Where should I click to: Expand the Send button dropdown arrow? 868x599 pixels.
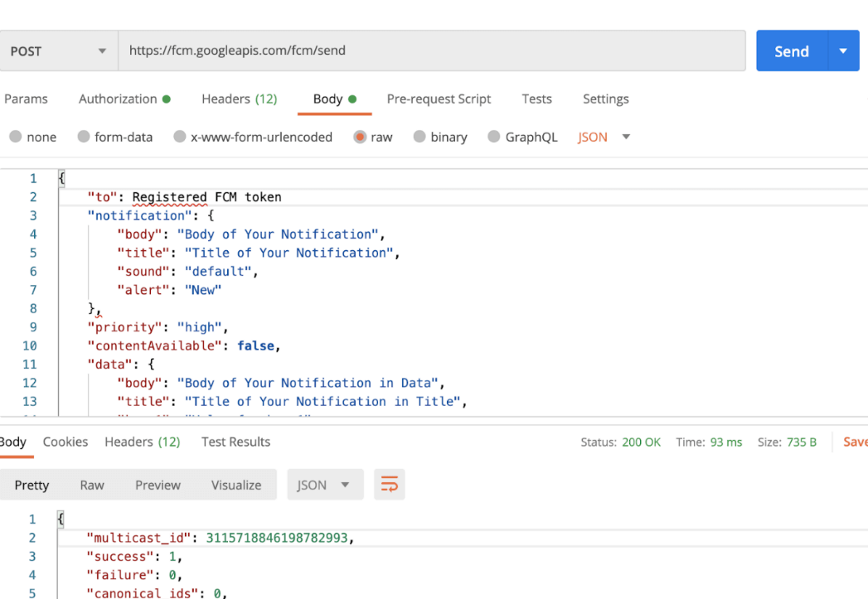click(843, 51)
